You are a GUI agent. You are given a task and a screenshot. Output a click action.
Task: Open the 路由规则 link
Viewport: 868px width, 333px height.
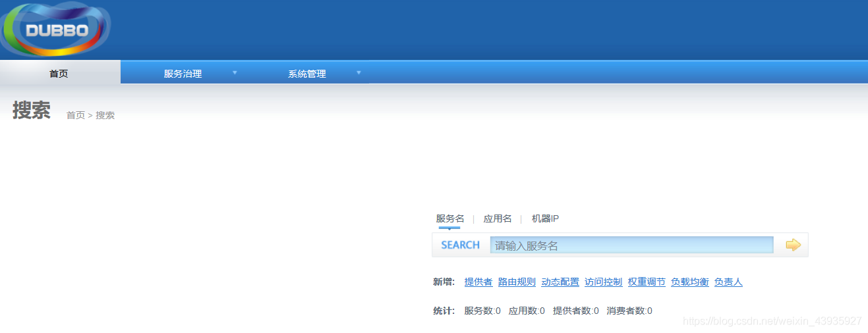(x=517, y=282)
